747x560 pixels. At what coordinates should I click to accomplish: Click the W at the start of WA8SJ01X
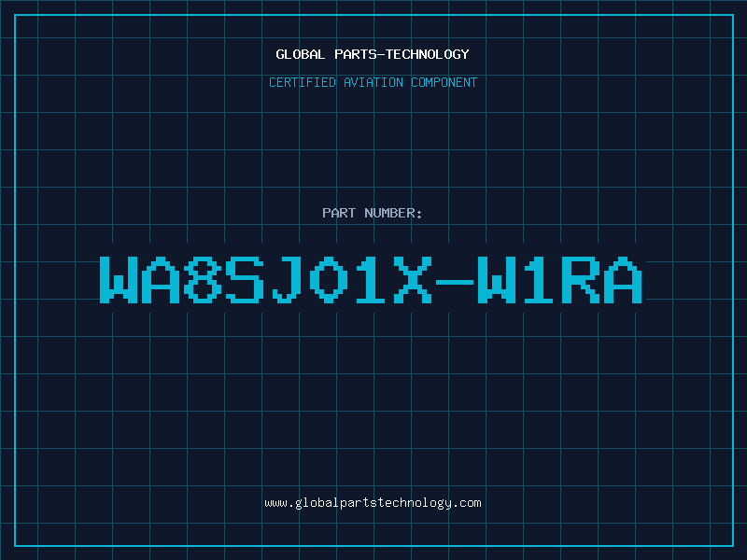[119, 280]
